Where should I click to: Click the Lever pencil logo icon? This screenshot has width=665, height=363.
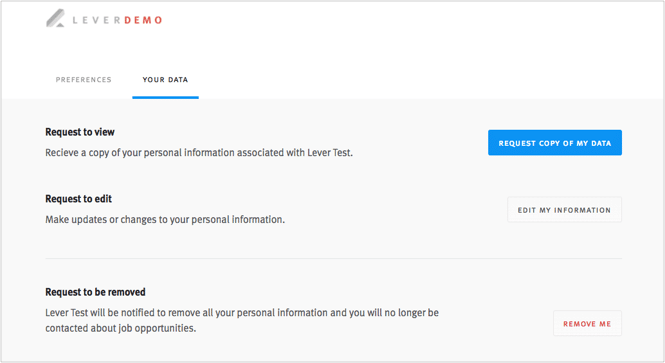pyautogui.click(x=56, y=18)
